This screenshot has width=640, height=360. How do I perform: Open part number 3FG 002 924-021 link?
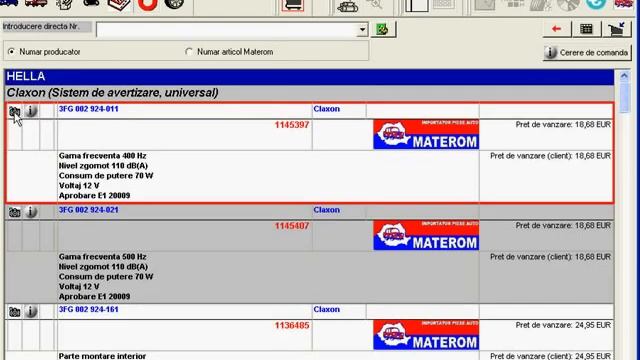click(89, 210)
